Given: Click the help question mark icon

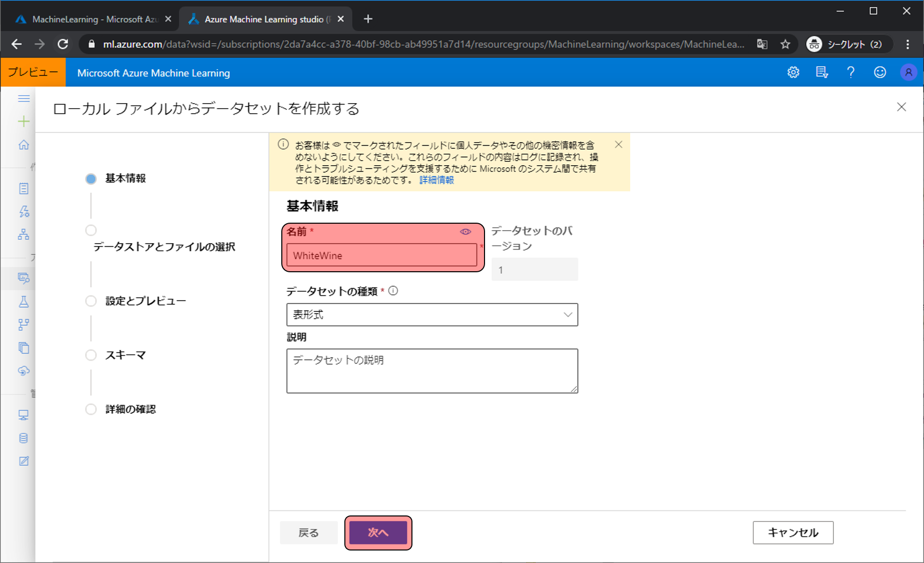Looking at the screenshot, I should [x=850, y=73].
